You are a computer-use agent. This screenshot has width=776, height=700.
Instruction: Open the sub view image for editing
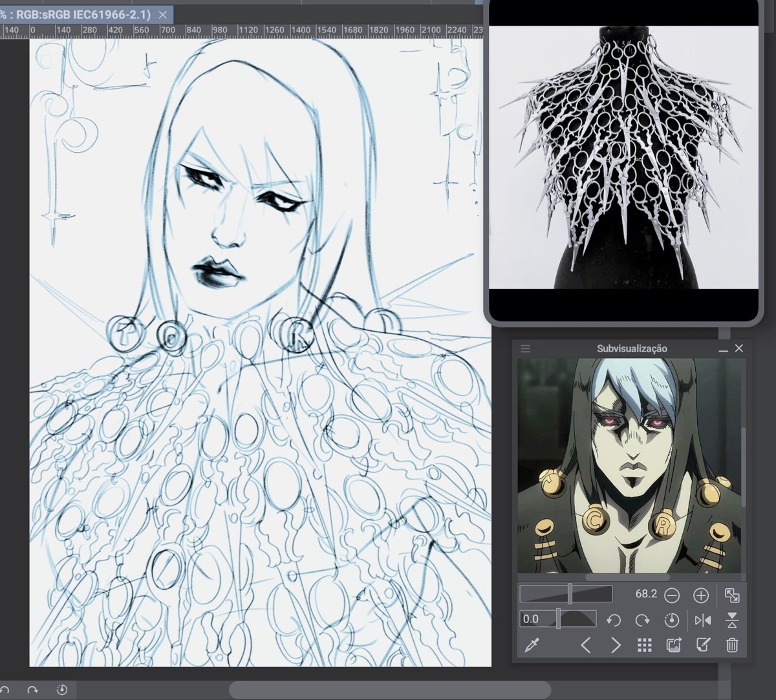click(x=703, y=645)
